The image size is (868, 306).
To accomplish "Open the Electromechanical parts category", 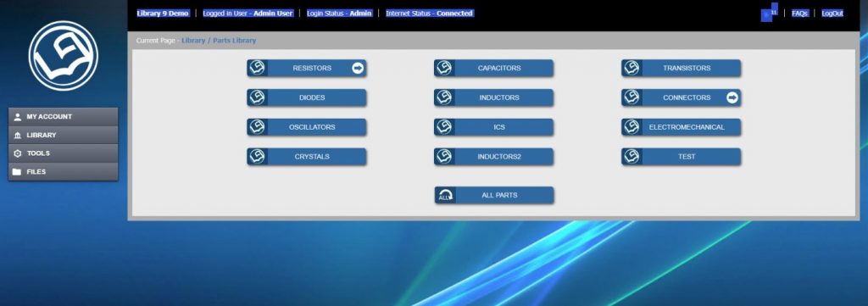I will pos(681,126).
